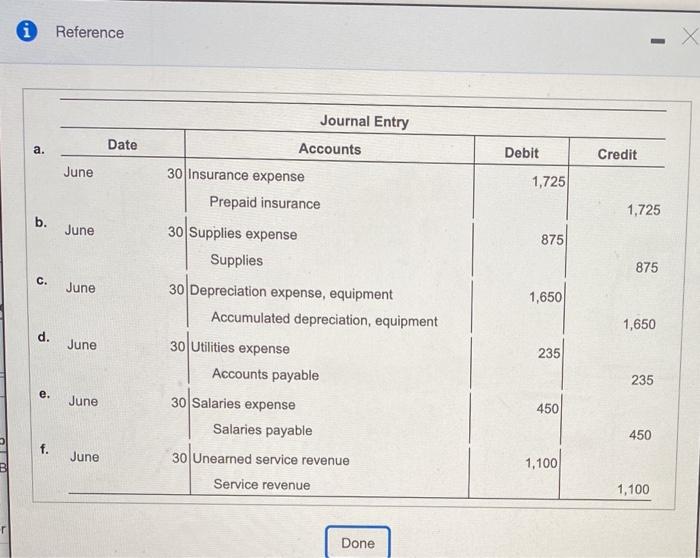Click the entry label c.
The image size is (700, 558).
pos(42,280)
